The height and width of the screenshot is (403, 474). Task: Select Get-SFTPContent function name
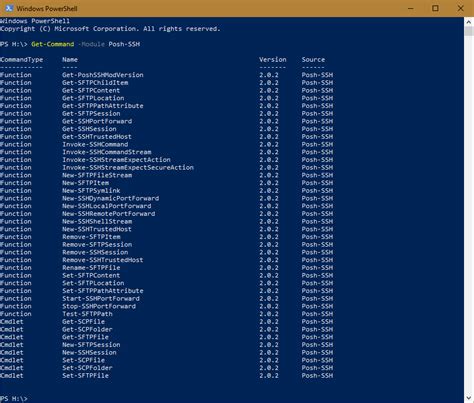[x=91, y=90]
